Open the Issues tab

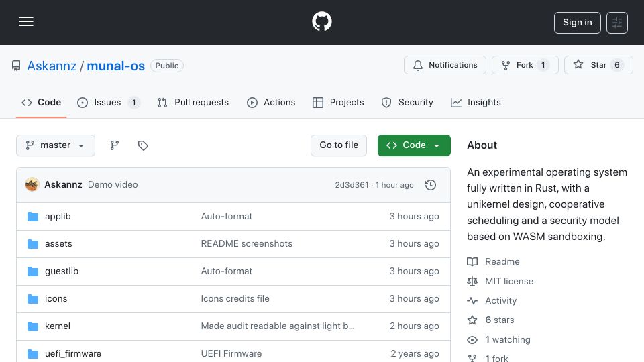(x=109, y=102)
